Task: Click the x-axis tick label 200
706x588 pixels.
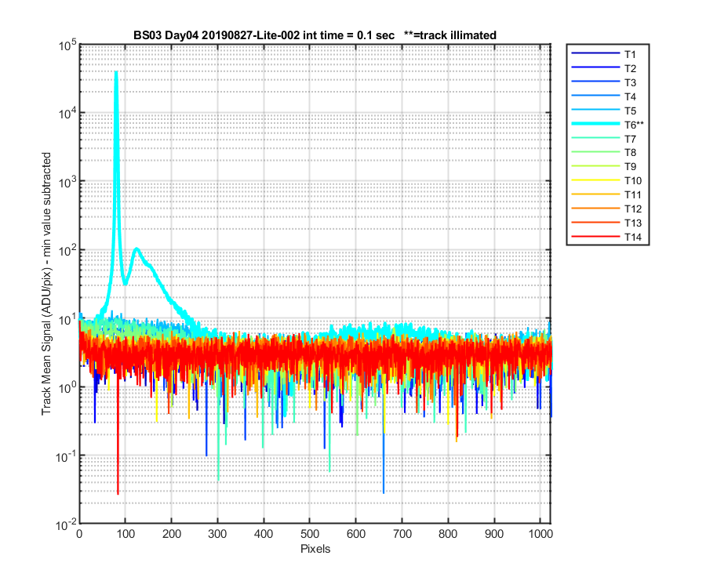Action: coord(172,534)
